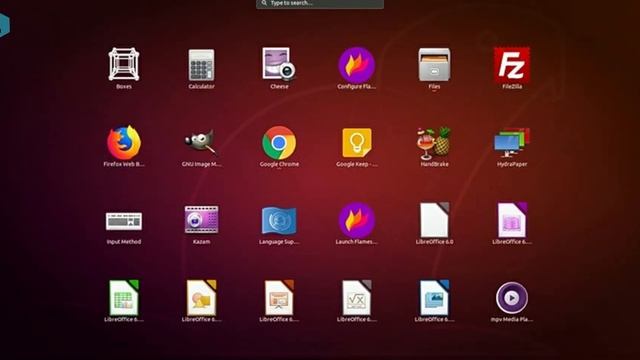This screenshot has width=640, height=360.
Task: Open the Files manager
Action: pyautogui.click(x=434, y=64)
